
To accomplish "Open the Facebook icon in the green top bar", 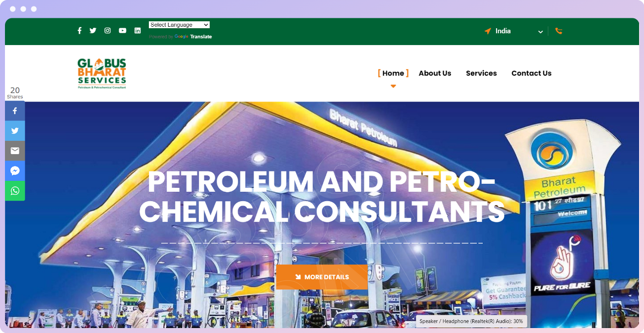I will (79, 31).
